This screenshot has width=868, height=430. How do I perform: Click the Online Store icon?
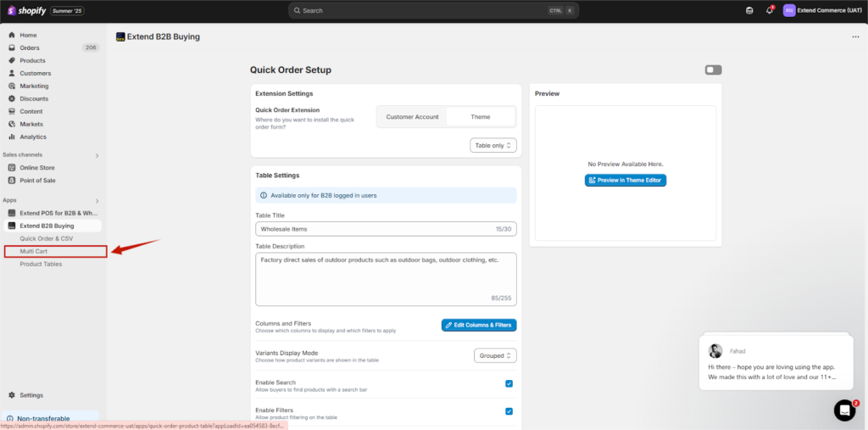coord(12,167)
